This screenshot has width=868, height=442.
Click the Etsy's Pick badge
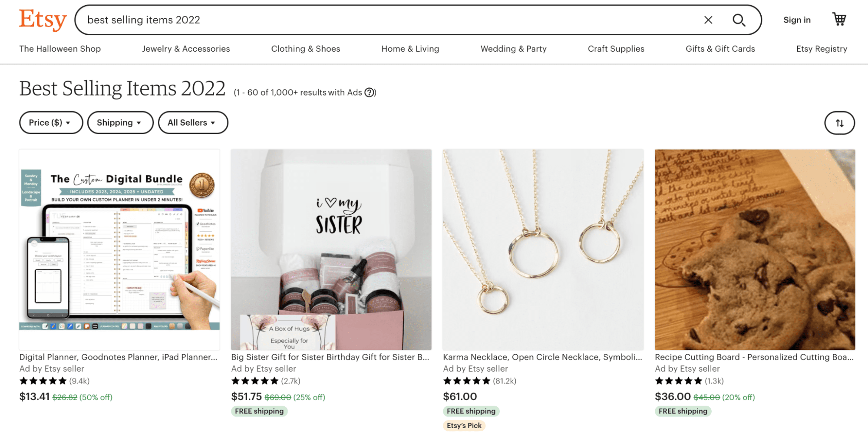click(x=464, y=425)
